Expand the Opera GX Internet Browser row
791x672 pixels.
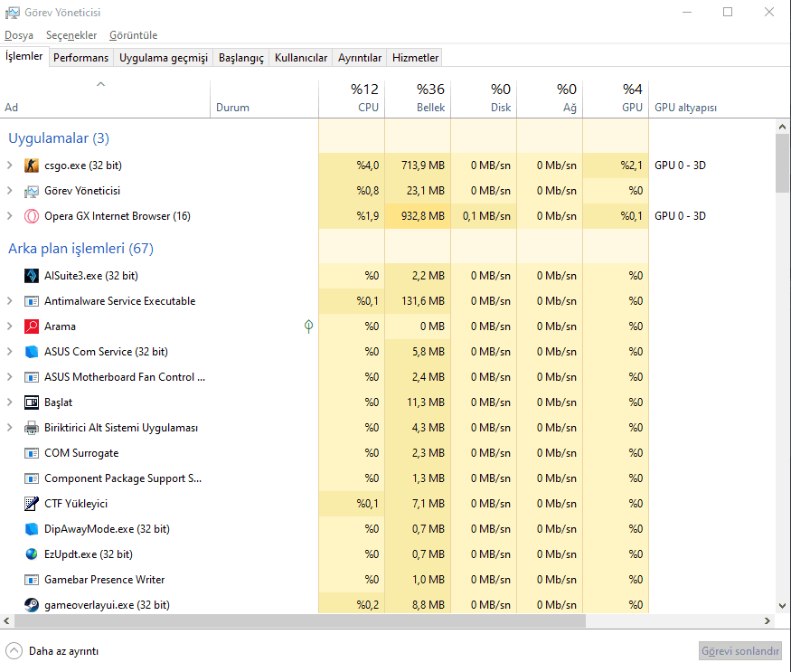[x=10, y=216]
